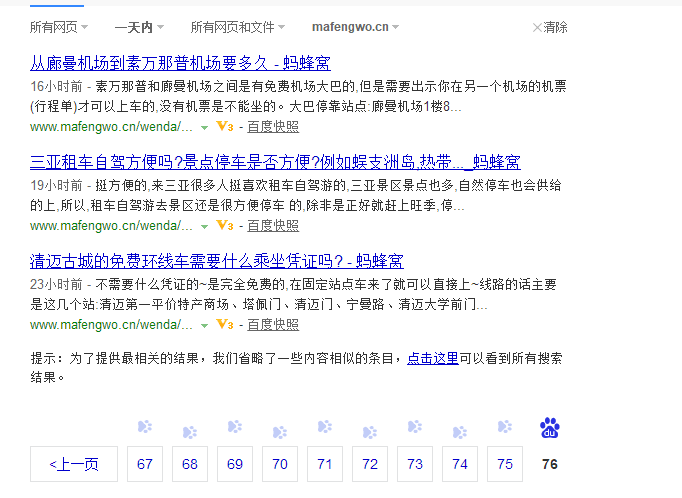
Task: Click the paw icon above page 67
Action: coord(145,427)
